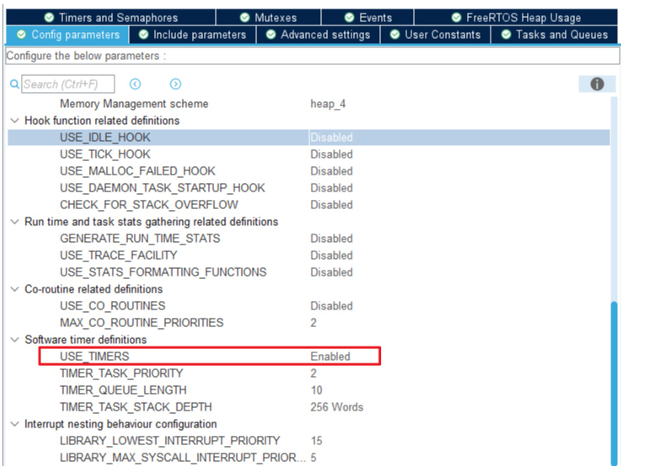
Task: Select LIBRARY_MAX_SYSCALL_INTERRUPT_PRIOR... parameter
Action: (x=183, y=458)
